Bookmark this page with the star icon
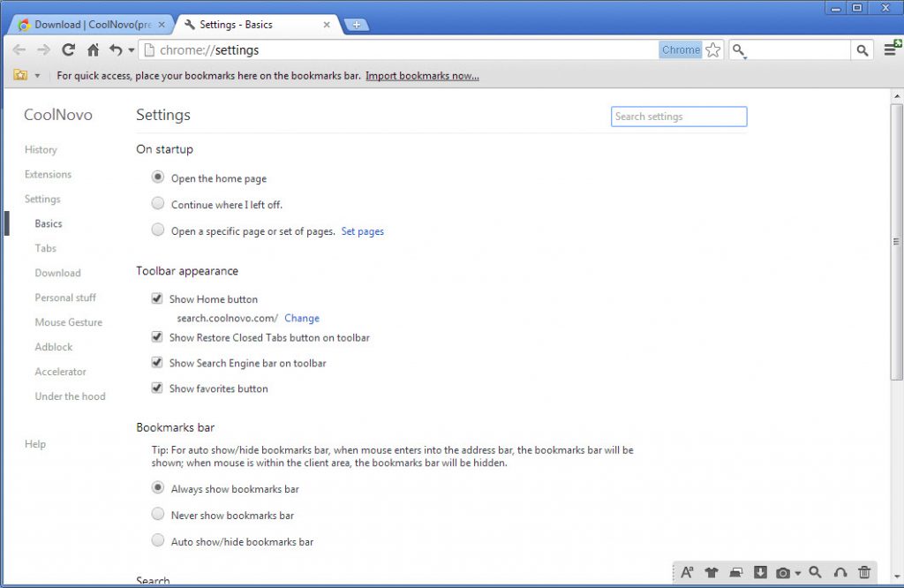The width and height of the screenshot is (904, 588). pyautogui.click(x=713, y=50)
